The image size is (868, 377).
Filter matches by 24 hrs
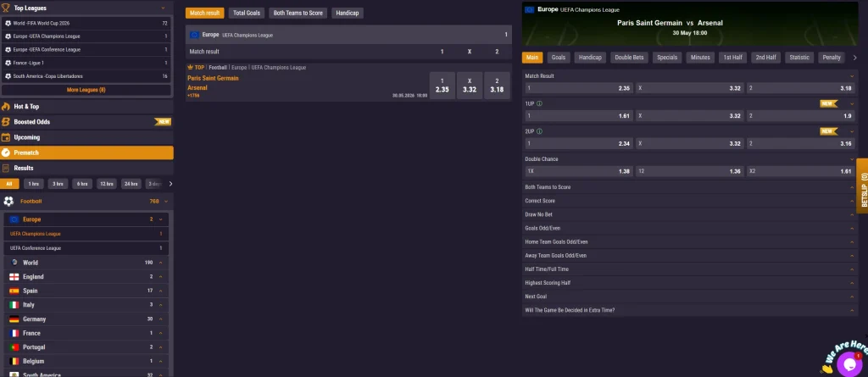[x=131, y=184]
